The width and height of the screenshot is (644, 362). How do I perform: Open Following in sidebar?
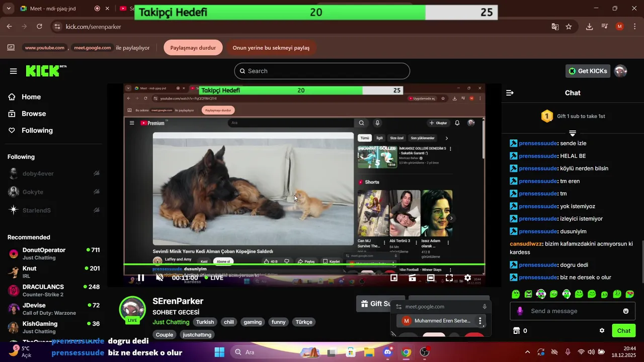37,130
